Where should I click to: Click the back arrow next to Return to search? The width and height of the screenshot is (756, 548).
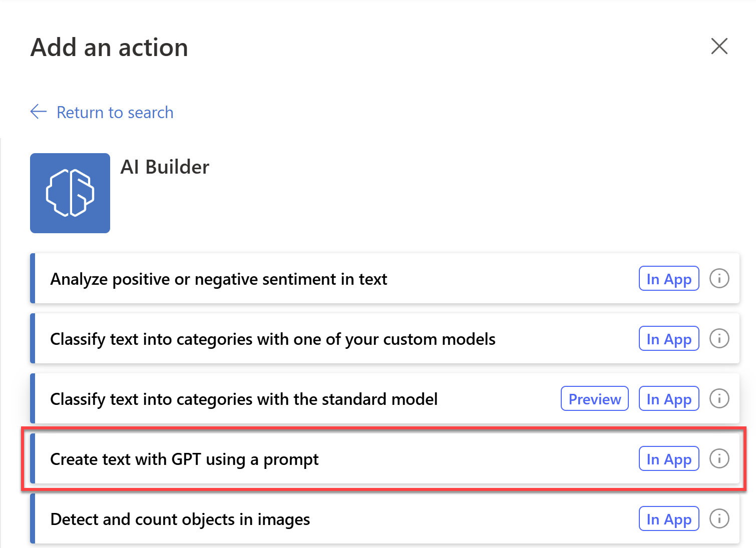[x=38, y=112]
